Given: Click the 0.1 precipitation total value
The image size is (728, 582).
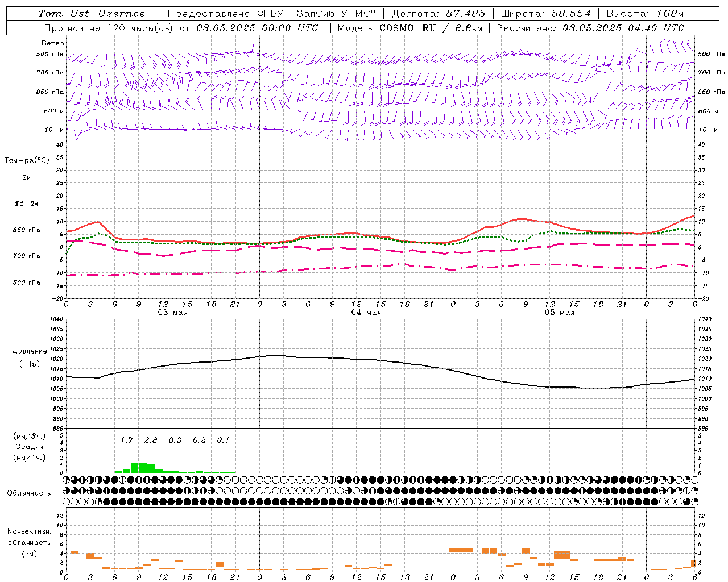Looking at the screenshot, I should (223, 440).
